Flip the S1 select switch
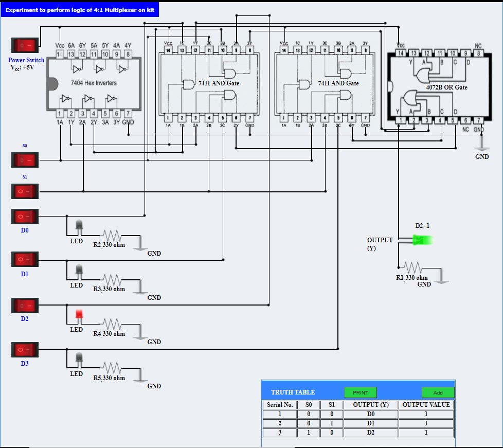 24,191
